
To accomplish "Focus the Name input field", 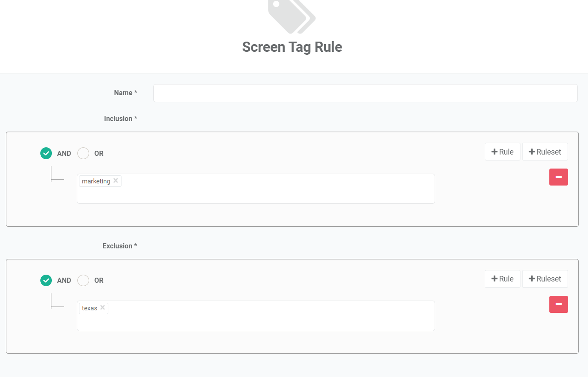I will pyautogui.click(x=365, y=93).
